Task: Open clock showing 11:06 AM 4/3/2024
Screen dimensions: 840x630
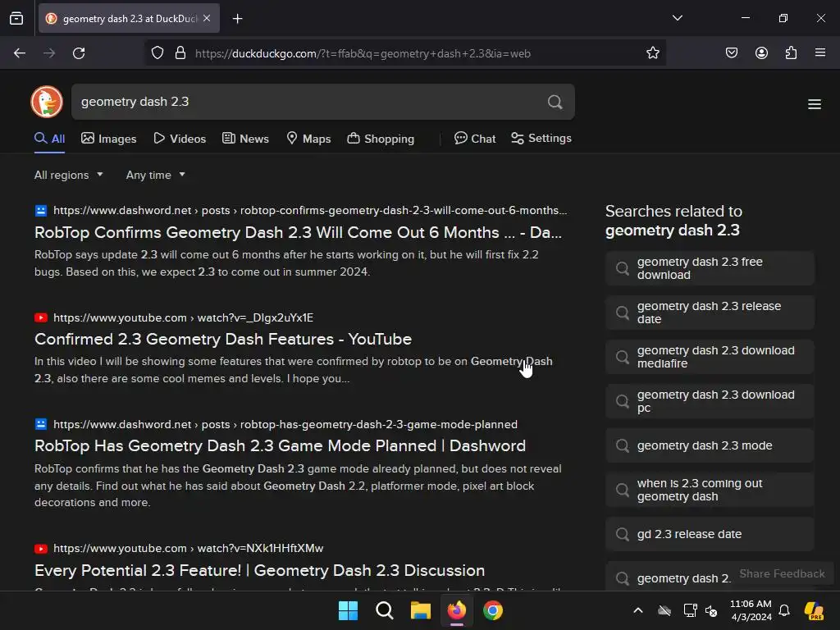Action: 751,610
